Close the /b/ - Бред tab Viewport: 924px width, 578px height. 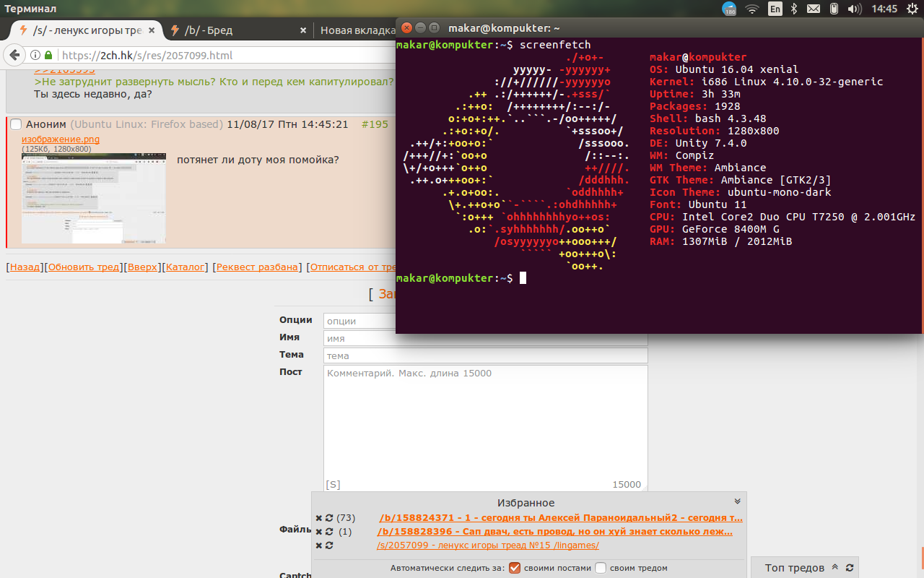point(304,30)
